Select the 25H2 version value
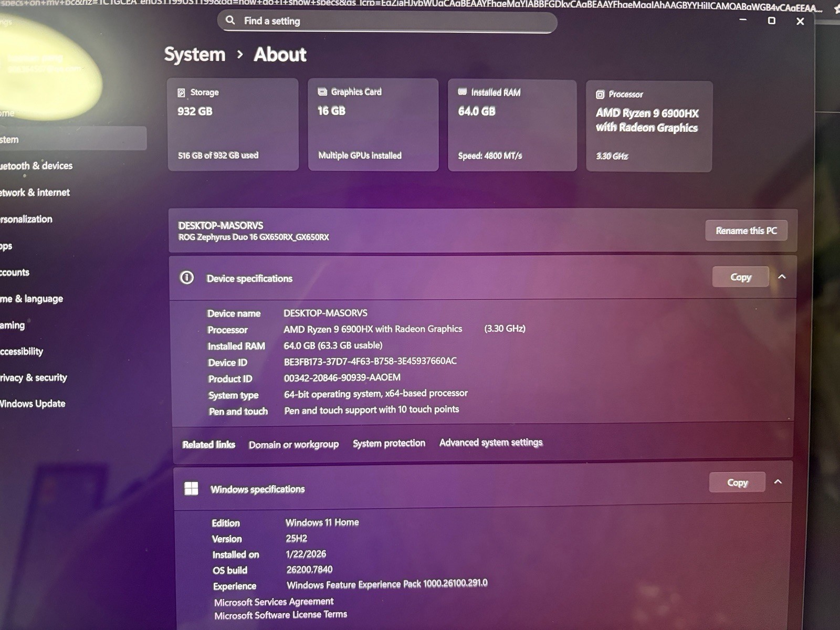 tap(296, 539)
